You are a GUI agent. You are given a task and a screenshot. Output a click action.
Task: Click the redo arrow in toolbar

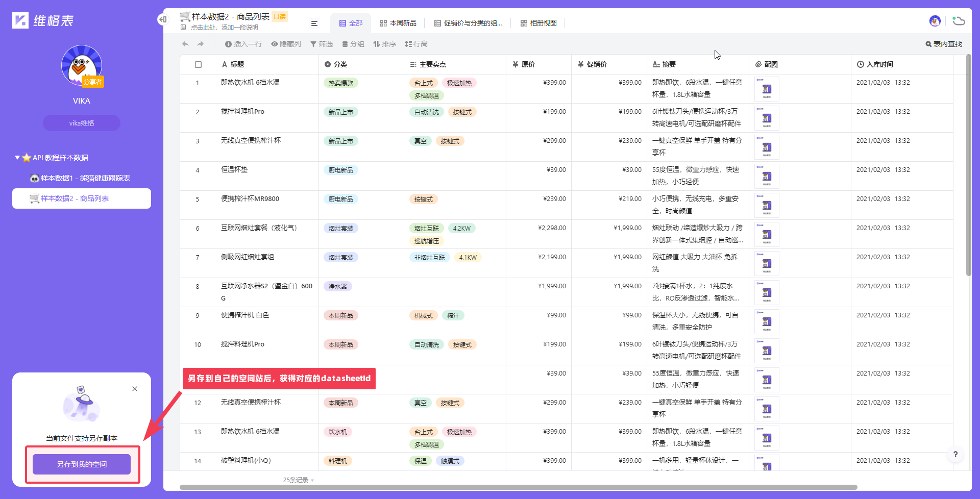pos(201,44)
